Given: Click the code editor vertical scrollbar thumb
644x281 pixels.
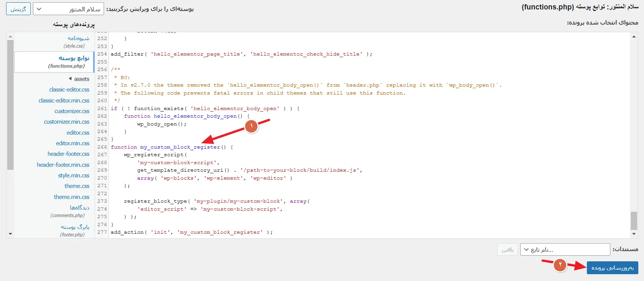Looking at the screenshot, I should tap(634, 221).
